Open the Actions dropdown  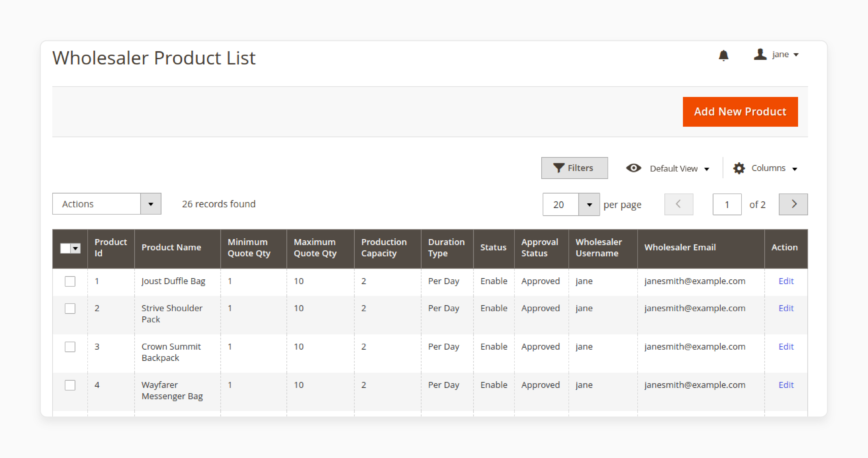[107, 204]
